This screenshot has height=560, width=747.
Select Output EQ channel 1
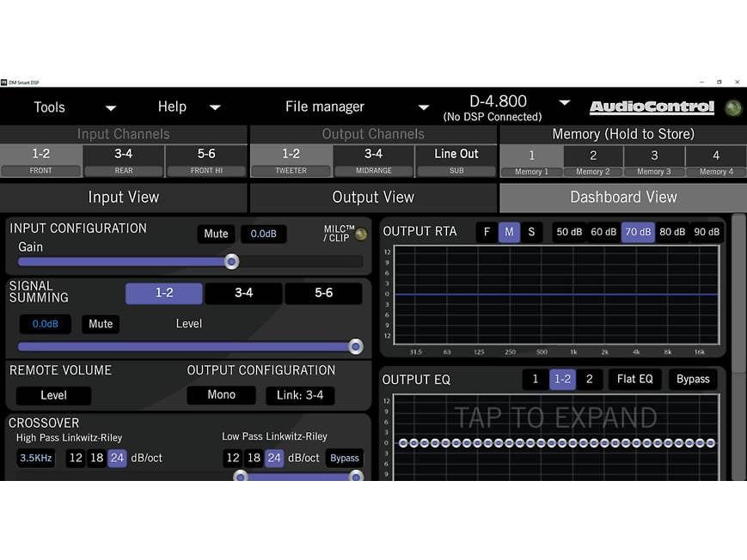[535, 380]
